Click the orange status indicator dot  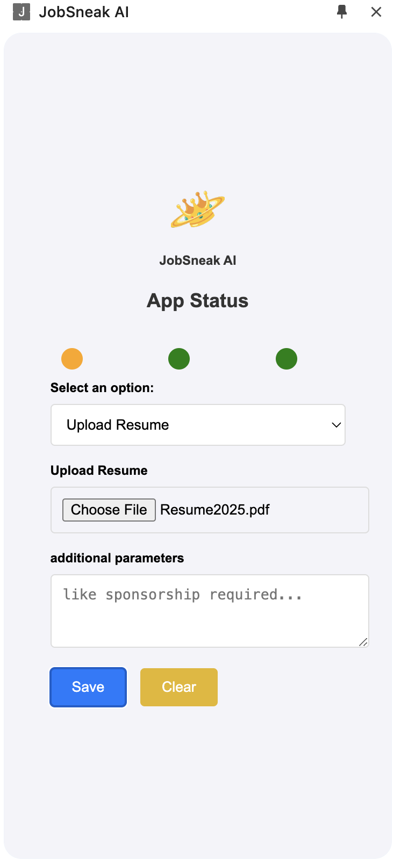[72, 359]
